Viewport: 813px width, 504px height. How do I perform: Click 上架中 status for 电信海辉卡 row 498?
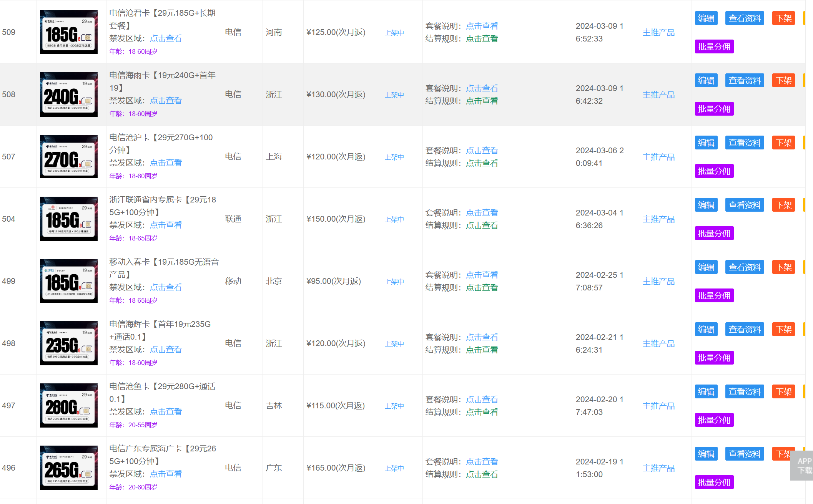[394, 344]
